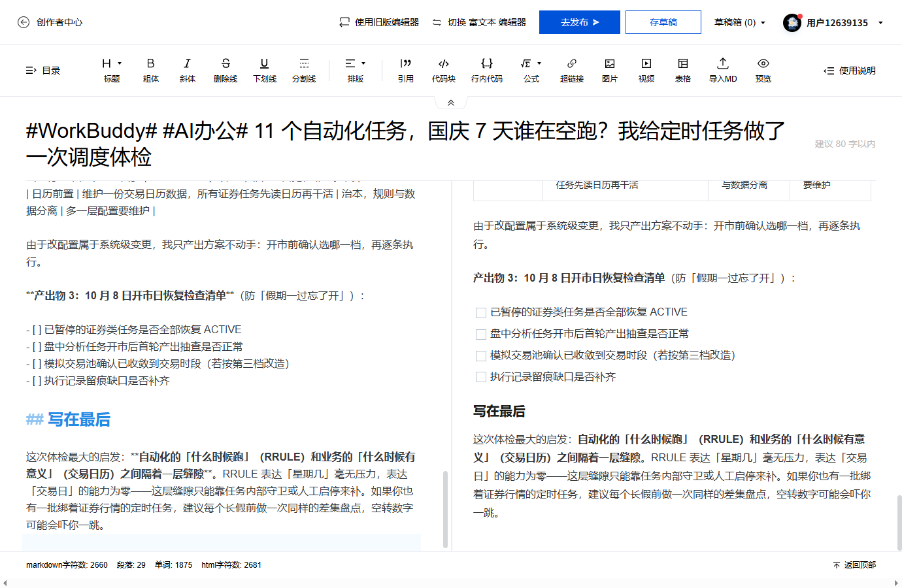Click the 去发布 publish button
Viewport: 902px width, 588px height.
pyautogui.click(x=580, y=22)
